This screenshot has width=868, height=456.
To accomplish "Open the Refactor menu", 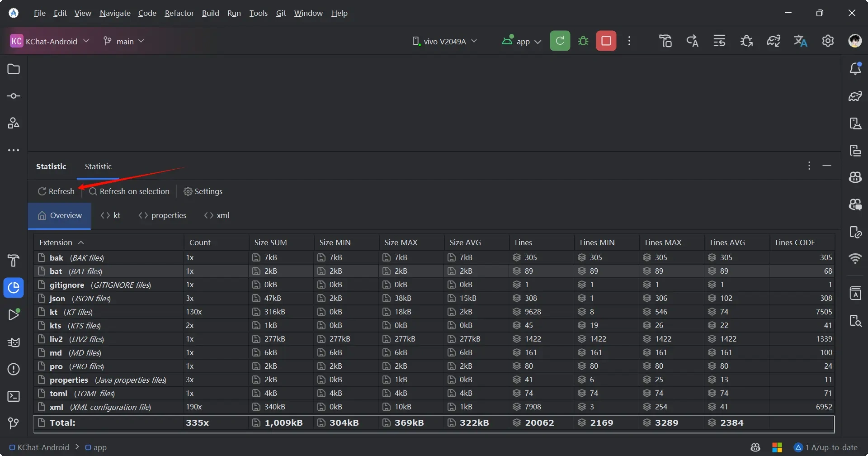I will [x=179, y=13].
